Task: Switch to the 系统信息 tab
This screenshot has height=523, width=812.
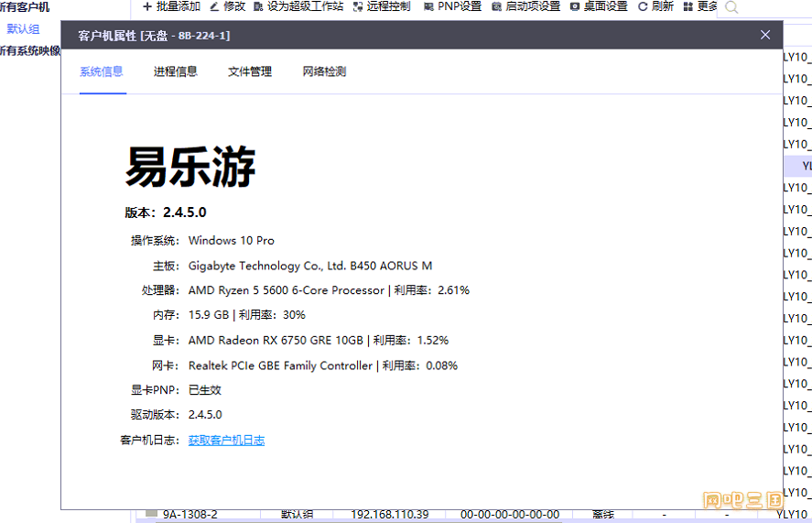Action: (101, 71)
